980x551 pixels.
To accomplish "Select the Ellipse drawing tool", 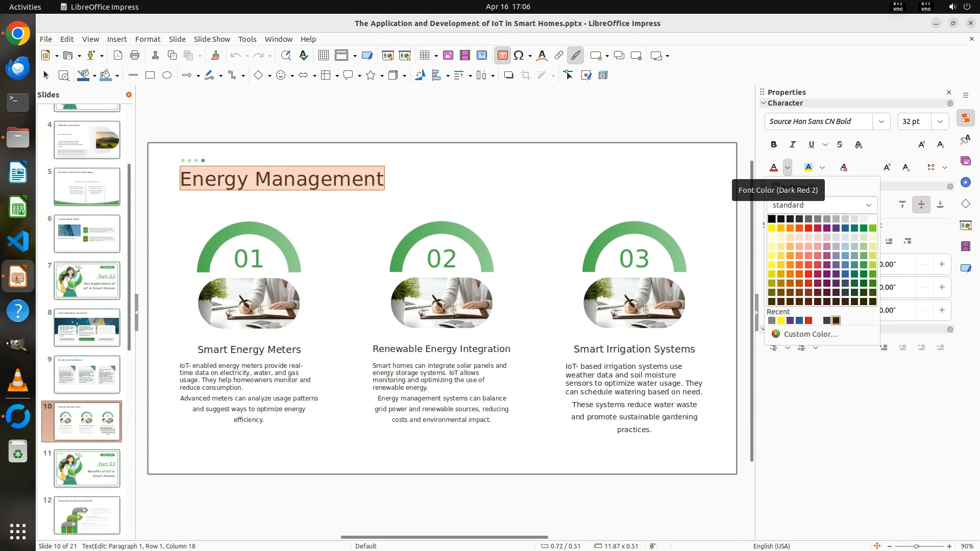I will pyautogui.click(x=167, y=76).
